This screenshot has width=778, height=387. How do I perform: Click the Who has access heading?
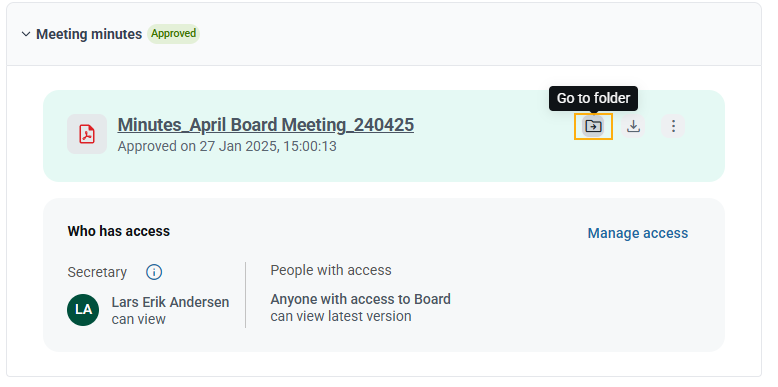[119, 231]
